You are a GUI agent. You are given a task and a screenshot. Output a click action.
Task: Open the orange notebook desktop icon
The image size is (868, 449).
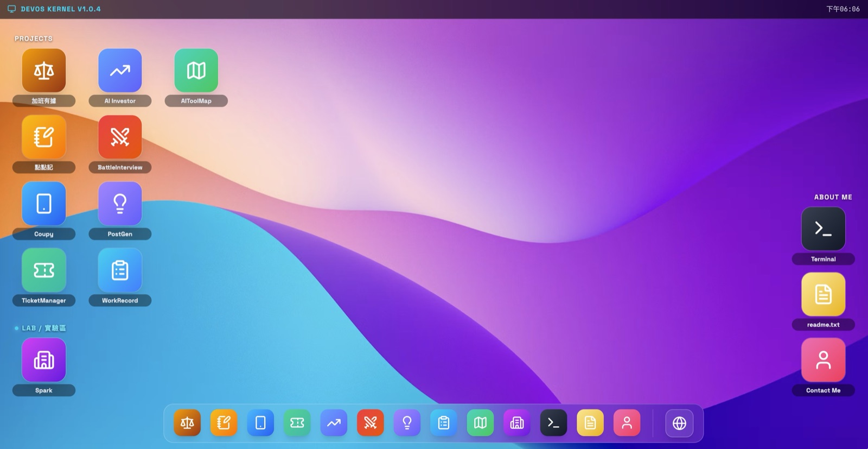coord(44,137)
